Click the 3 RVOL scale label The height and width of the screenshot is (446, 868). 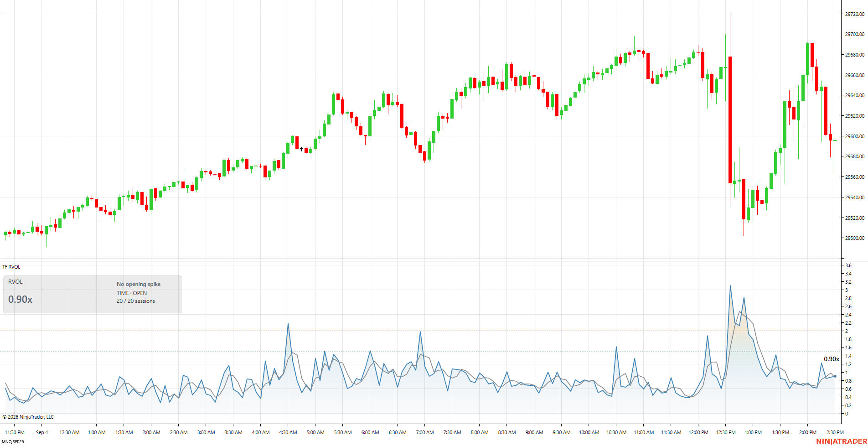[x=847, y=290]
